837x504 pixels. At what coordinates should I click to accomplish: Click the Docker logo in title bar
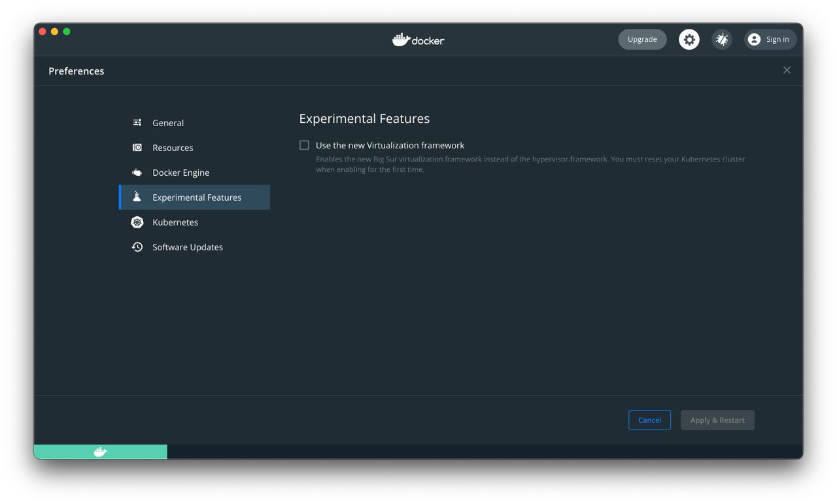tap(418, 40)
